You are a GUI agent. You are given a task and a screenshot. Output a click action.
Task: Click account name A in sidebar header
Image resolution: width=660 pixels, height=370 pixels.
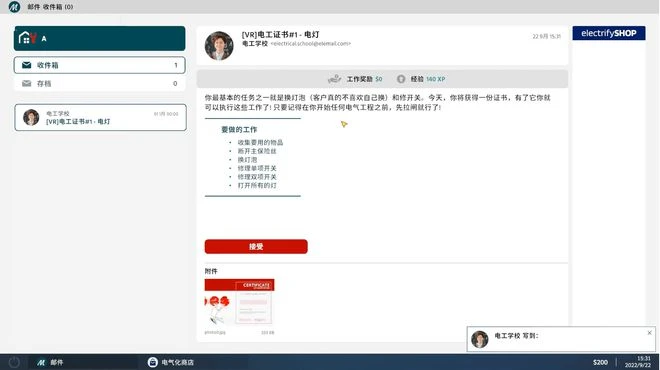pos(44,39)
